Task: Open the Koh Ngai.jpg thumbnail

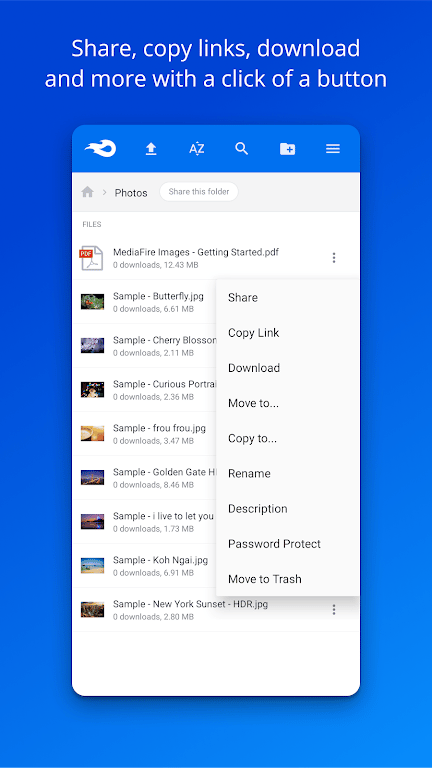Action: click(x=92, y=566)
